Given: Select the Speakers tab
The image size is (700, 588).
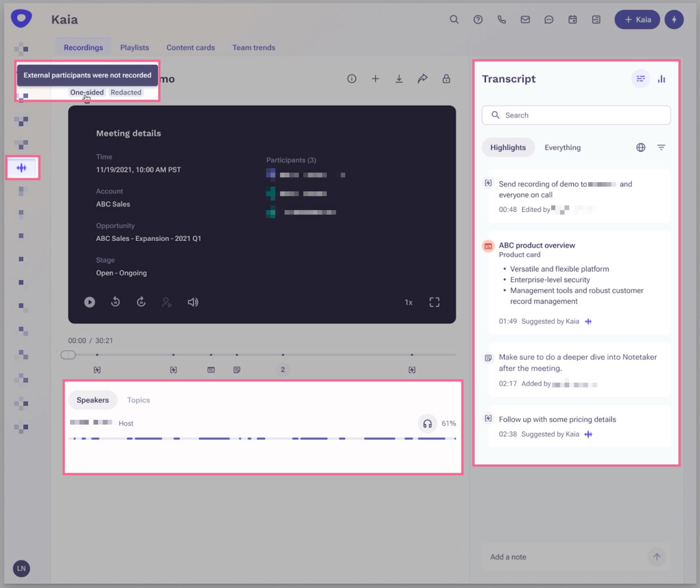Looking at the screenshot, I should [x=93, y=400].
